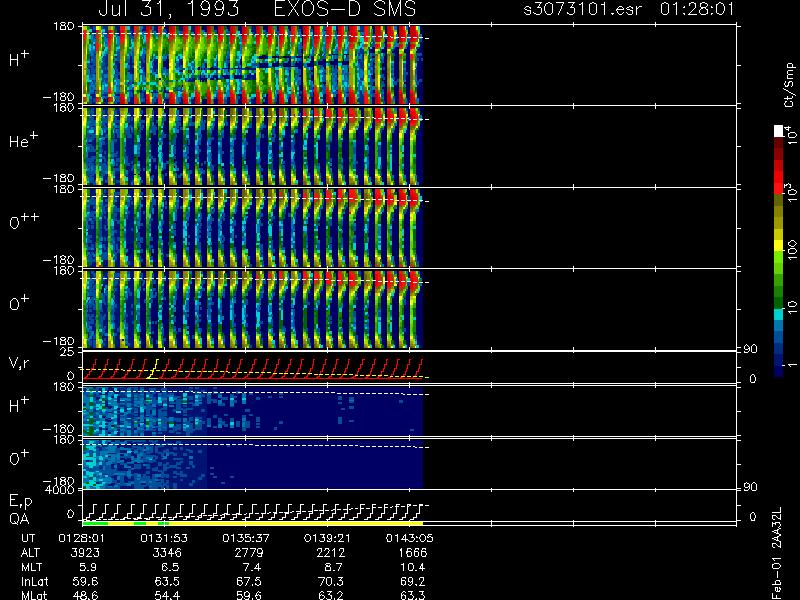Click the 'ALT' row header
Image resolution: width=800 pixels, height=600 pixels.
click(x=30, y=553)
